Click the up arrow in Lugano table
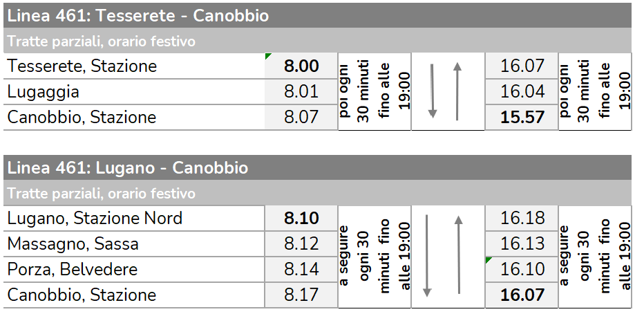 pos(459,255)
